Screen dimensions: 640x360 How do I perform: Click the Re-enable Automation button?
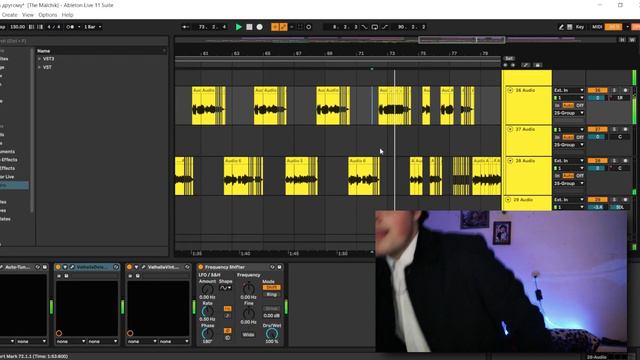pyautogui.click(x=291, y=27)
